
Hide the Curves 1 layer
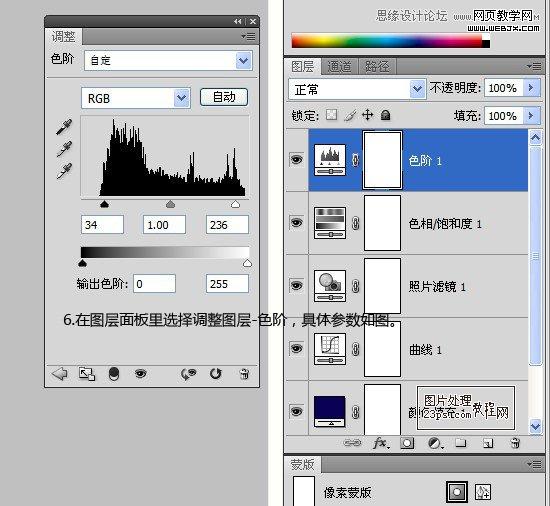tap(296, 349)
